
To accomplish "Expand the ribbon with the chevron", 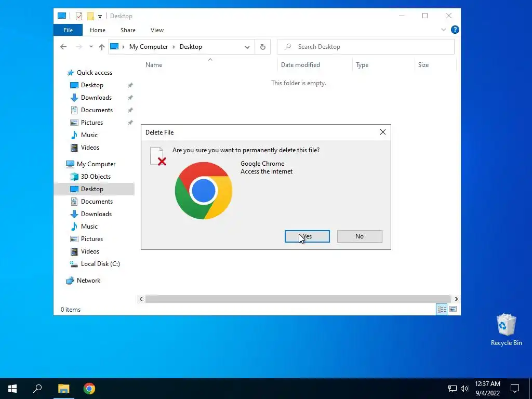I will 444,30.
